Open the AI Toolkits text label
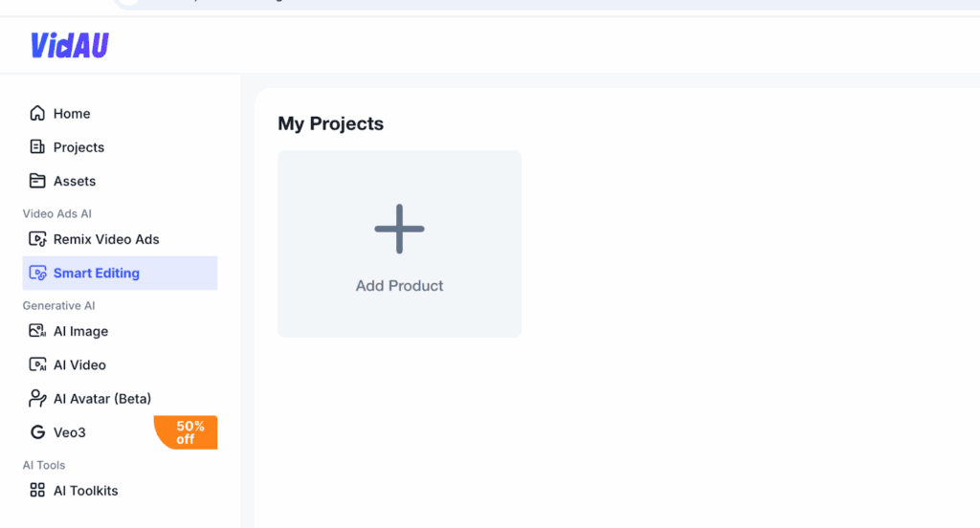The width and height of the screenshot is (980, 528). 86,491
